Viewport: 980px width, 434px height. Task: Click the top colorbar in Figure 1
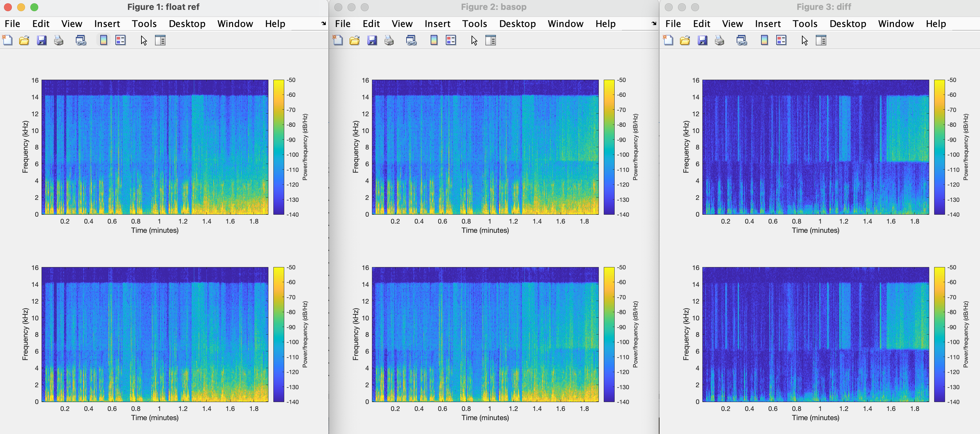point(279,147)
